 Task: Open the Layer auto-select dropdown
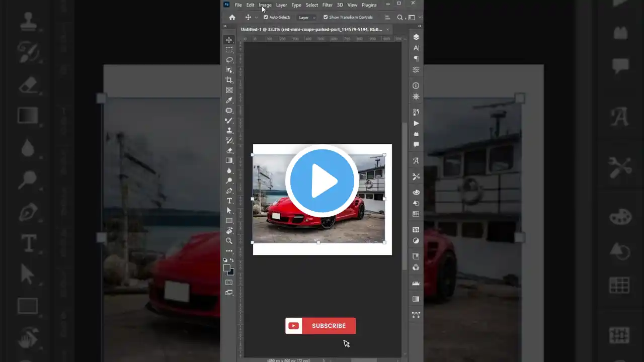click(307, 18)
